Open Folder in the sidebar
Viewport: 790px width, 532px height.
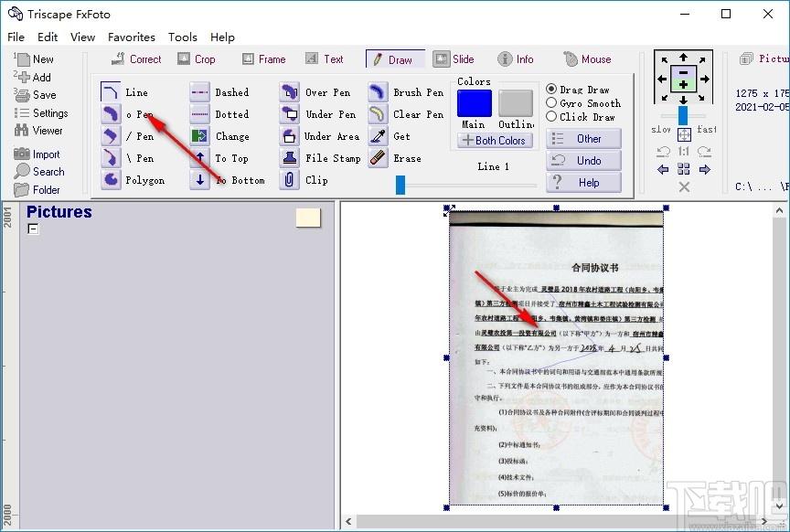pyautogui.click(x=37, y=190)
